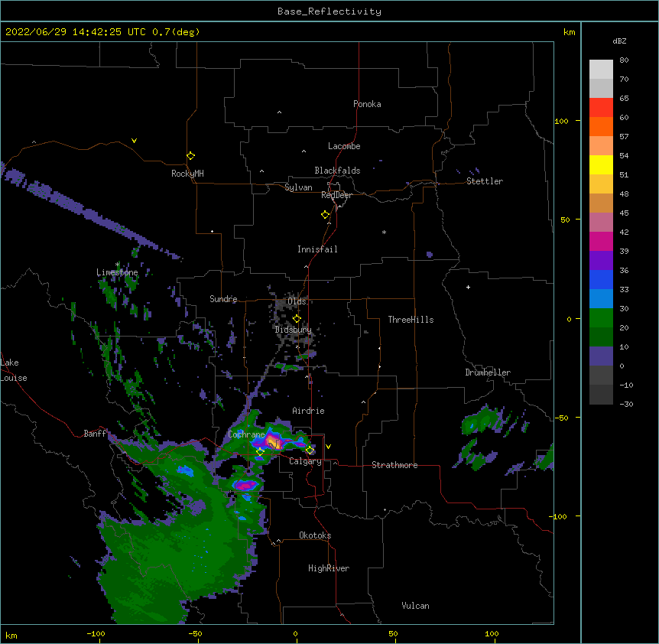Click the high-reflectivity storm core near Cochrane
Viewport: 659px width, 644px height.
(273, 442)
